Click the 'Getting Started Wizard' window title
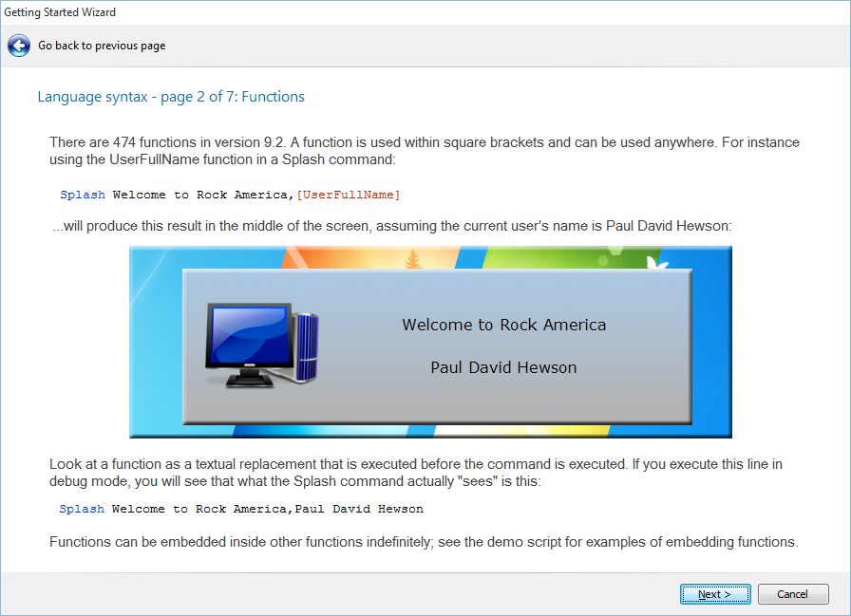 click(x=60, y=12)
